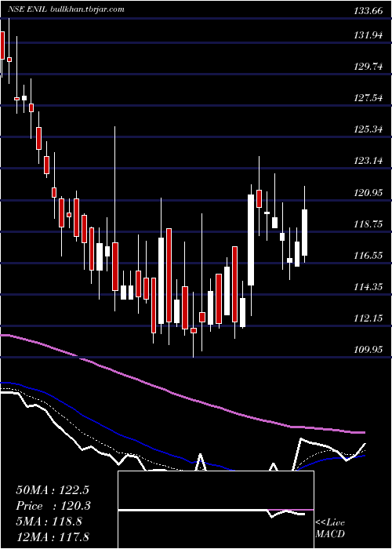Click the <<Live MACD label

330,529
